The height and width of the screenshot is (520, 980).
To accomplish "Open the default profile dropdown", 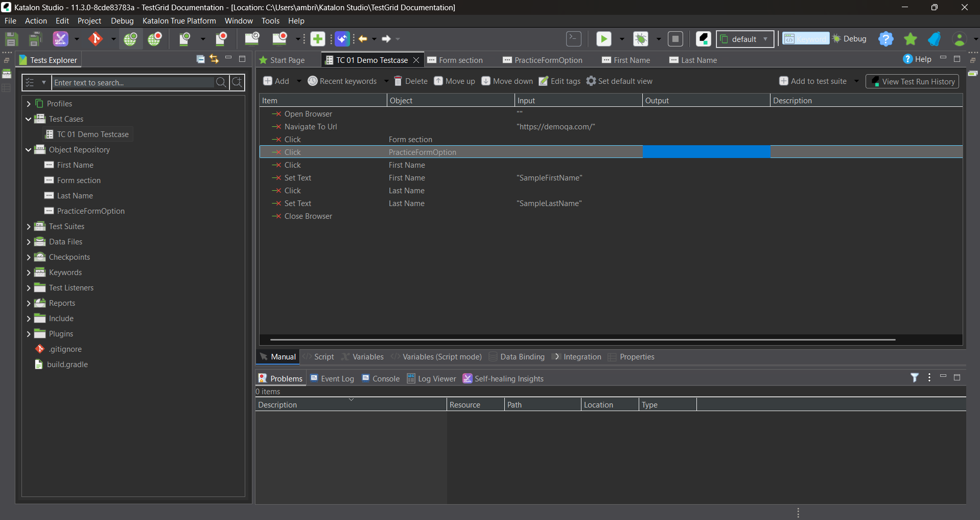I will click(x=745, y=39).
